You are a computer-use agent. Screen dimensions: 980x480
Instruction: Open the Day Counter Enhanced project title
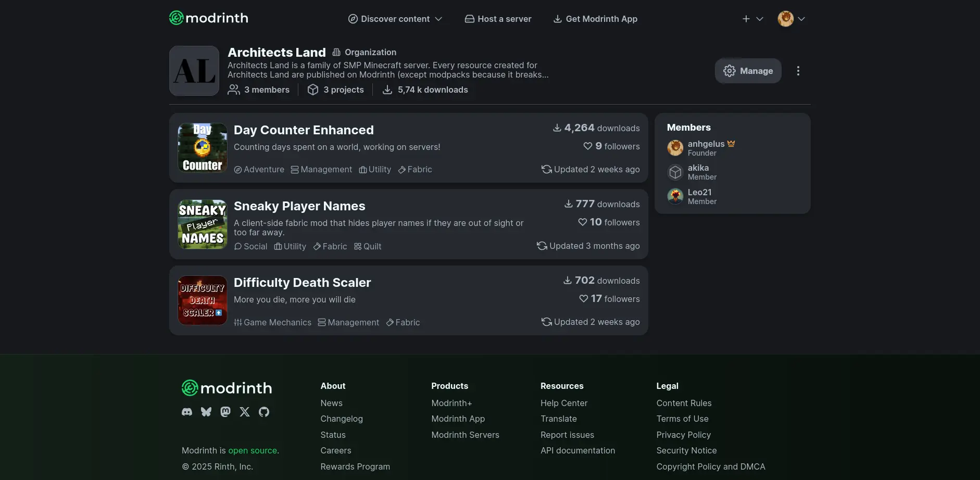tap(304, 130)
